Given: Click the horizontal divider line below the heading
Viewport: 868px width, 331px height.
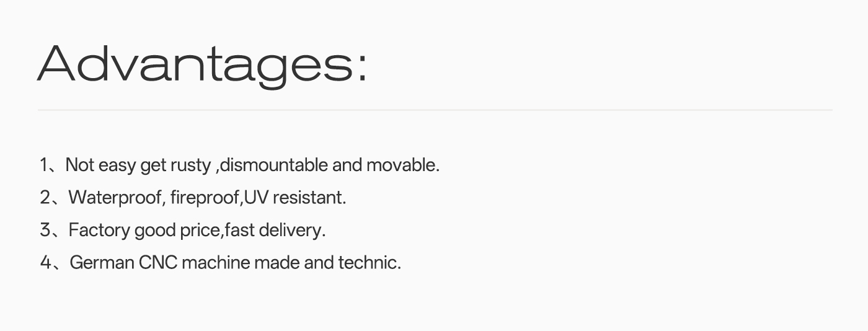Looking at the screenshot, I should (x=435, y=110).
